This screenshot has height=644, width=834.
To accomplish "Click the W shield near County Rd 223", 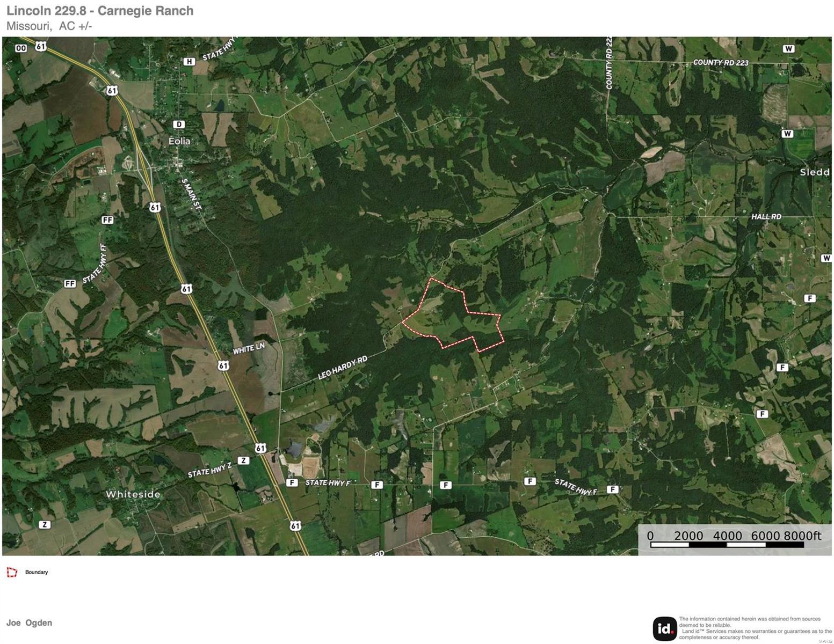I will [788, 49].
